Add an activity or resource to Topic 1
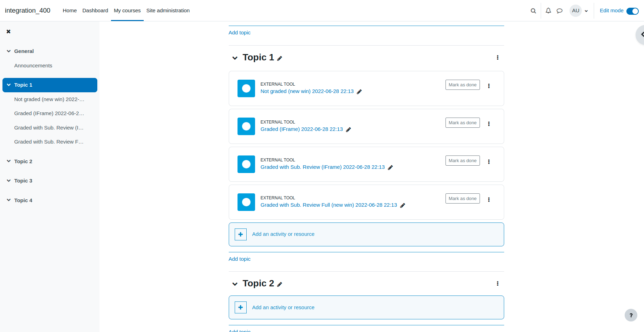The image size is (644, 332). click(x=366, y=234)
